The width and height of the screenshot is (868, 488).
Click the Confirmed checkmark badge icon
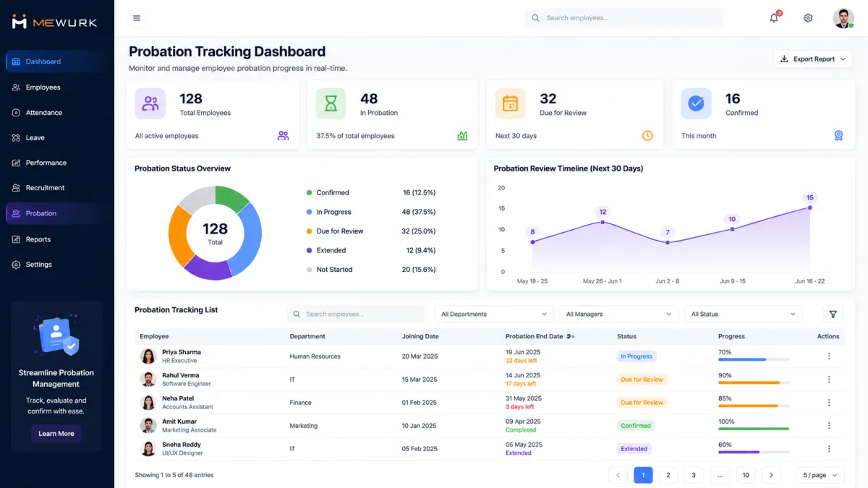[696, 103]
